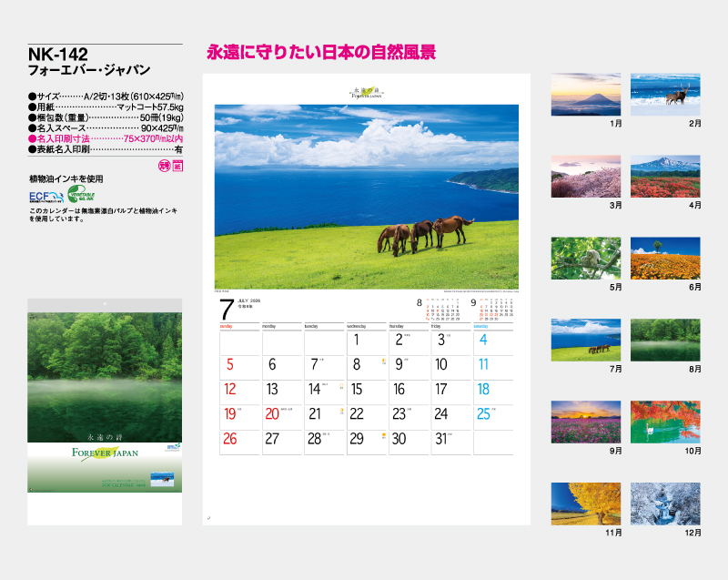This screenshot has width=728, height=580.
Task: Click the 10月 month label
Action: pos(693,451)
